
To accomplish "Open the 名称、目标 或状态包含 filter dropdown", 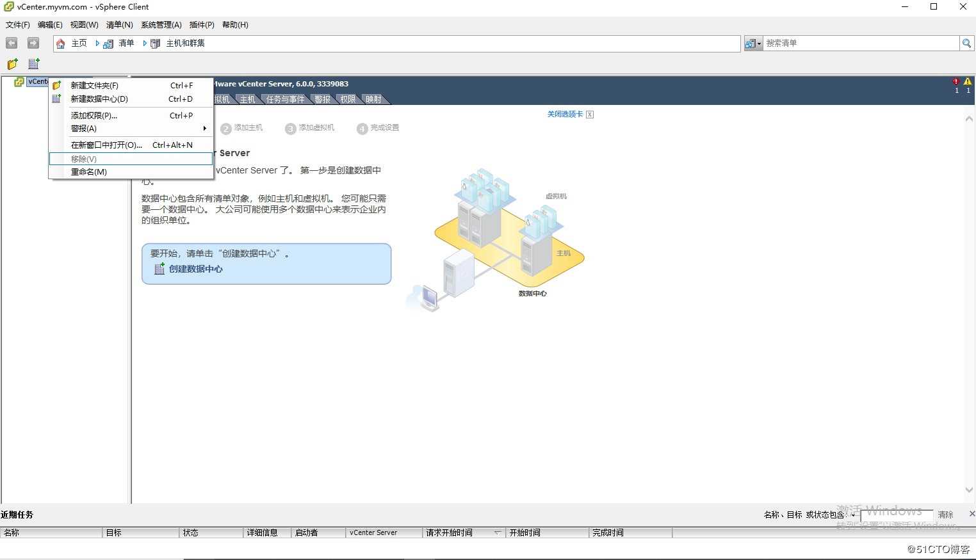I will tap(854, 515).
